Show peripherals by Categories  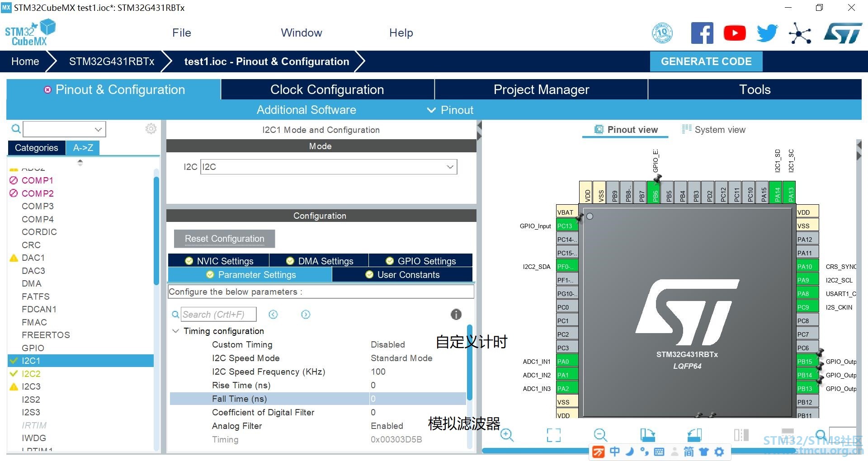[37, 148]
